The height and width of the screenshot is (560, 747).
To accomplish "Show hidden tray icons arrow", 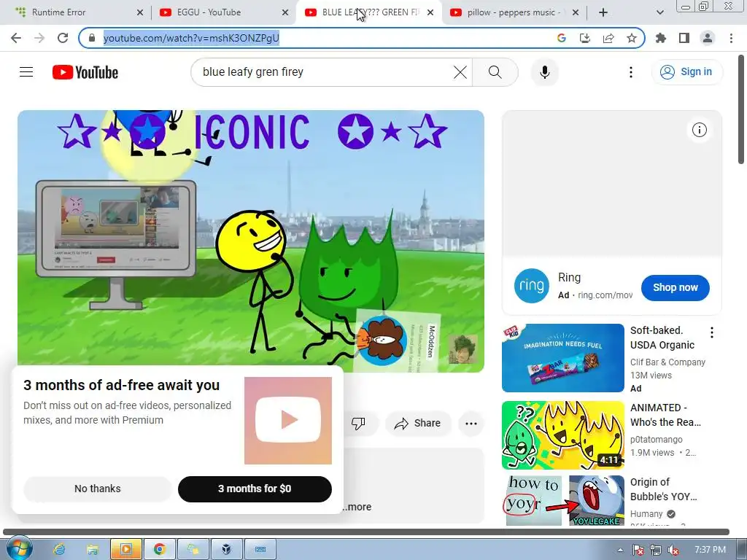I will pyautogui.click(x=620, y=550).
